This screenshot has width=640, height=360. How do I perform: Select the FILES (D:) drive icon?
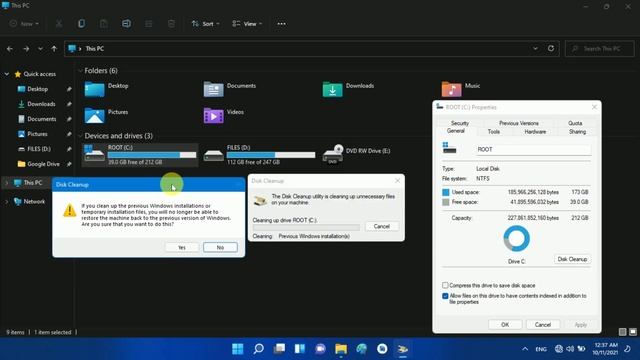coord(213,155)
